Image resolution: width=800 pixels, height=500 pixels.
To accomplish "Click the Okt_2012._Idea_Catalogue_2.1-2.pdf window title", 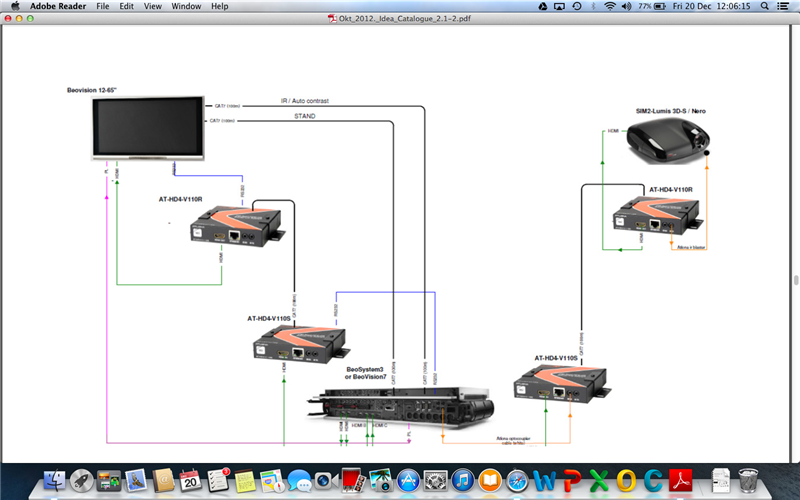I will [405, 18].
